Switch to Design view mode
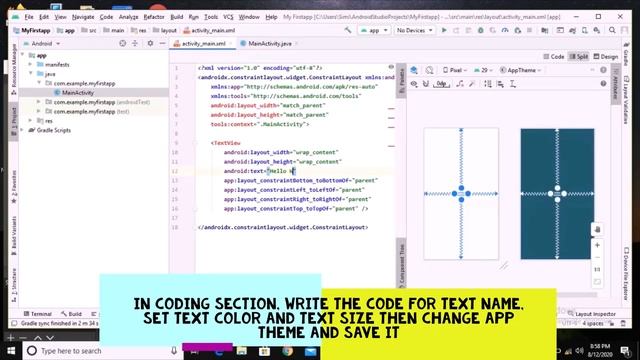This screenshot has height=360, width=640. tap(606, 57)
